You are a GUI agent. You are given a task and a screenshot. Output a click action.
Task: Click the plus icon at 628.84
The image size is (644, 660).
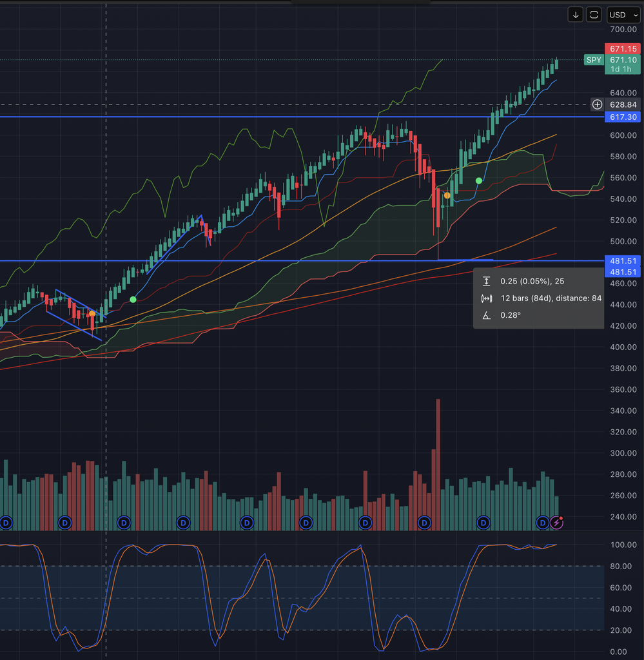(598, 104)
